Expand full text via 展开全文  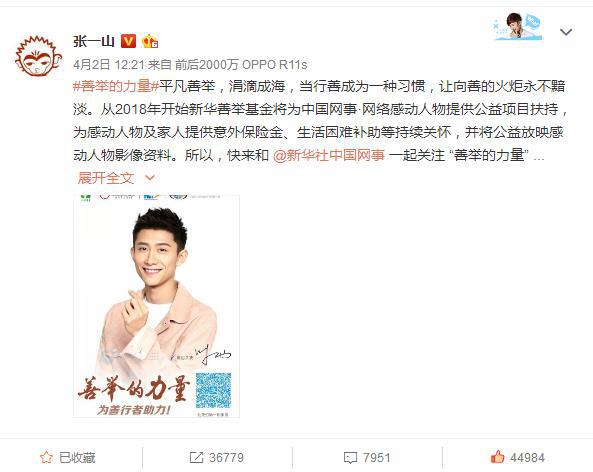click(106, 178)
